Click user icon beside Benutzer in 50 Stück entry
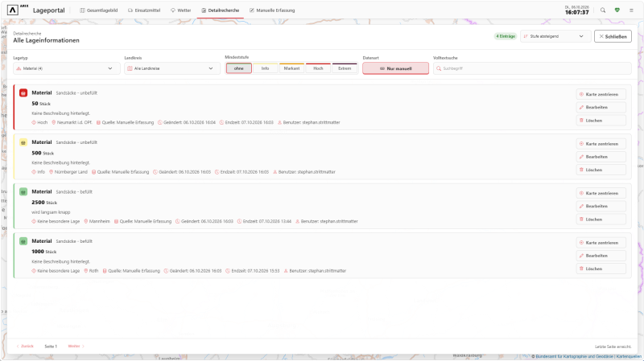 coord(279,122)
